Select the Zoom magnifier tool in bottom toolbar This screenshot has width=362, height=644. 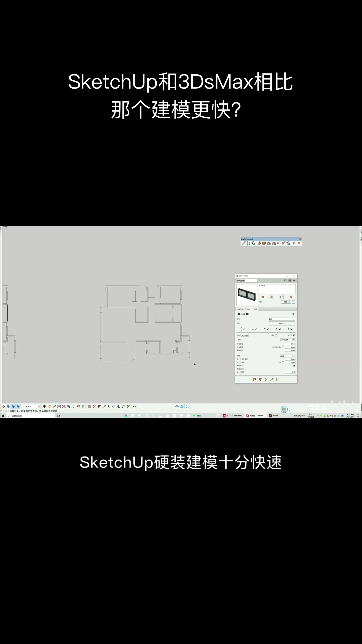(x=54, y=407)
